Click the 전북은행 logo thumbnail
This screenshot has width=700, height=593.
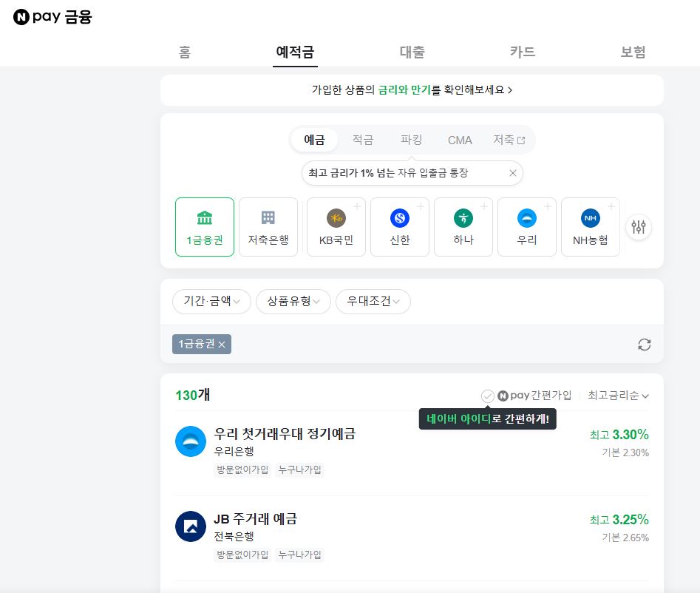tap(191, 526)
